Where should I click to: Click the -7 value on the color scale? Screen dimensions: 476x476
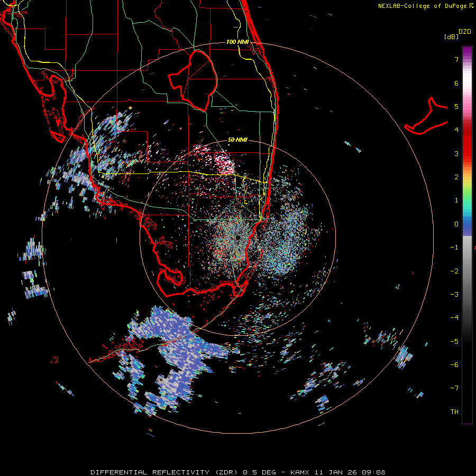point(454,388)
